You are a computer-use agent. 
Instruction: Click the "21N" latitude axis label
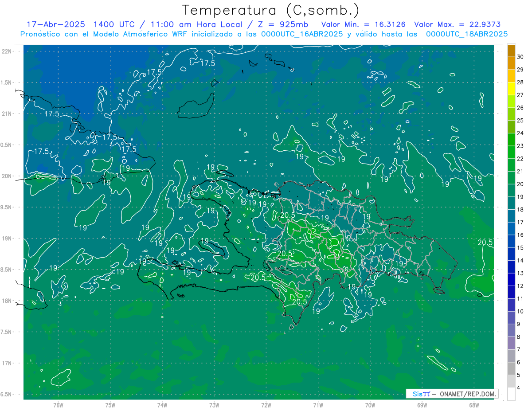point(7,114)
